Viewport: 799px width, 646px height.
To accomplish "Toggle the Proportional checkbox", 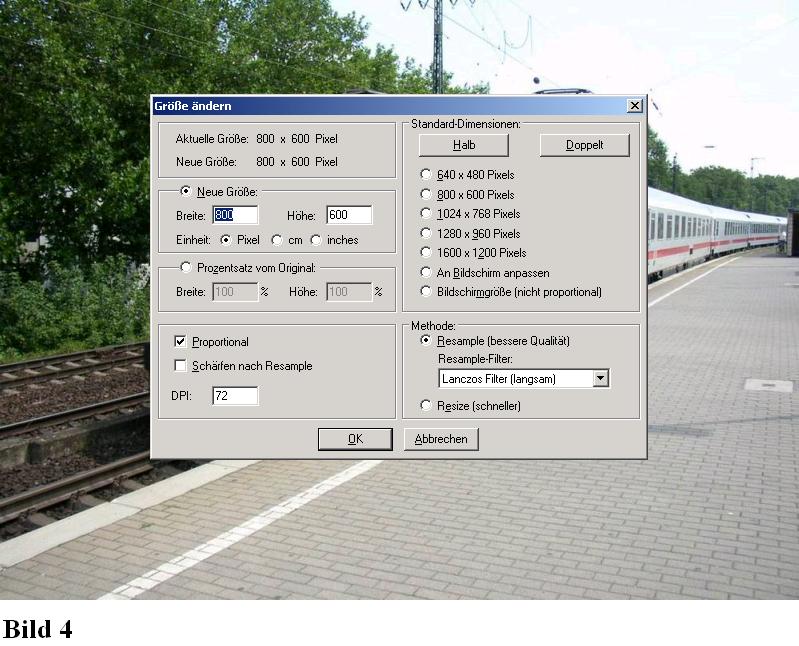I will [x=181, y=342].
